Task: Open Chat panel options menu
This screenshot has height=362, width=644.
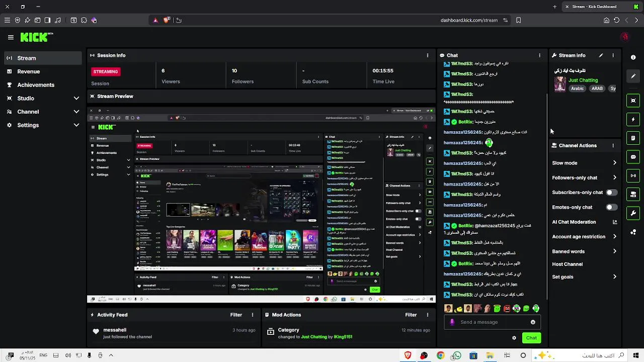Action: pos(540,55)
